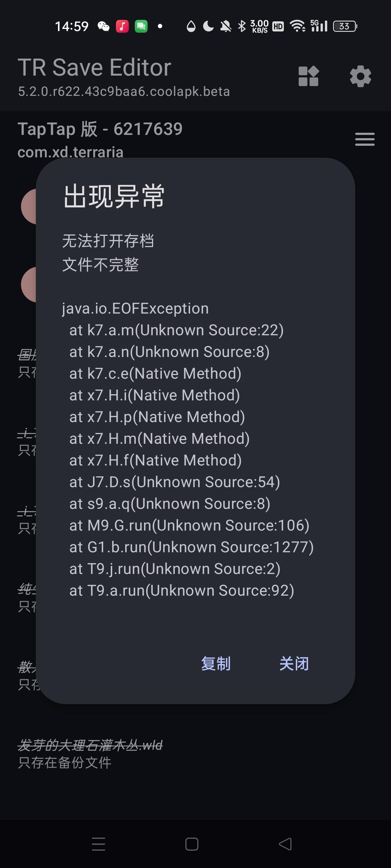
Task: Tap the Android back navigation icon
Action: point(285,844)
